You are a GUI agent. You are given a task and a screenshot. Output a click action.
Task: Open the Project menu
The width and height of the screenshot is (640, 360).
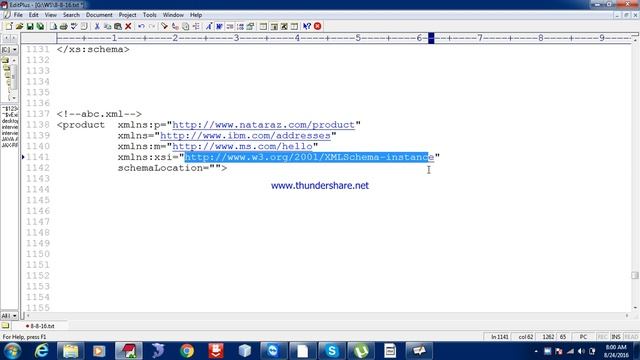click(127, 15)
